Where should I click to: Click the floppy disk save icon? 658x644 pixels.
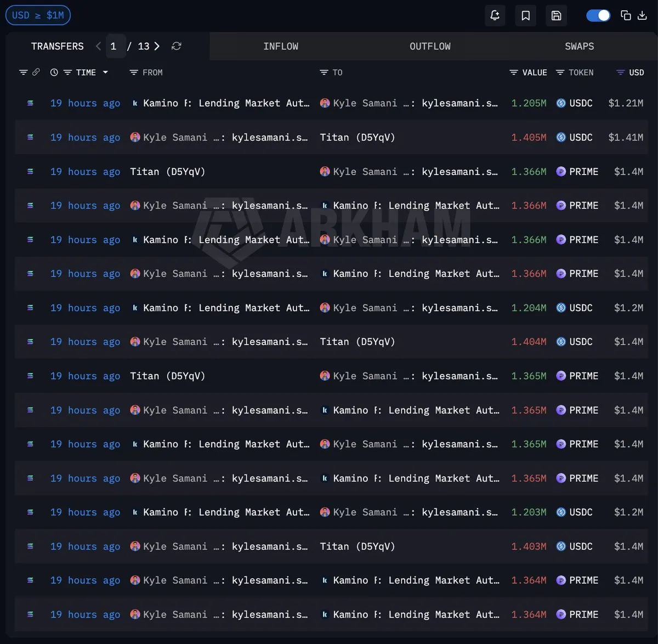pyautogui.click(x=556, y=15)
